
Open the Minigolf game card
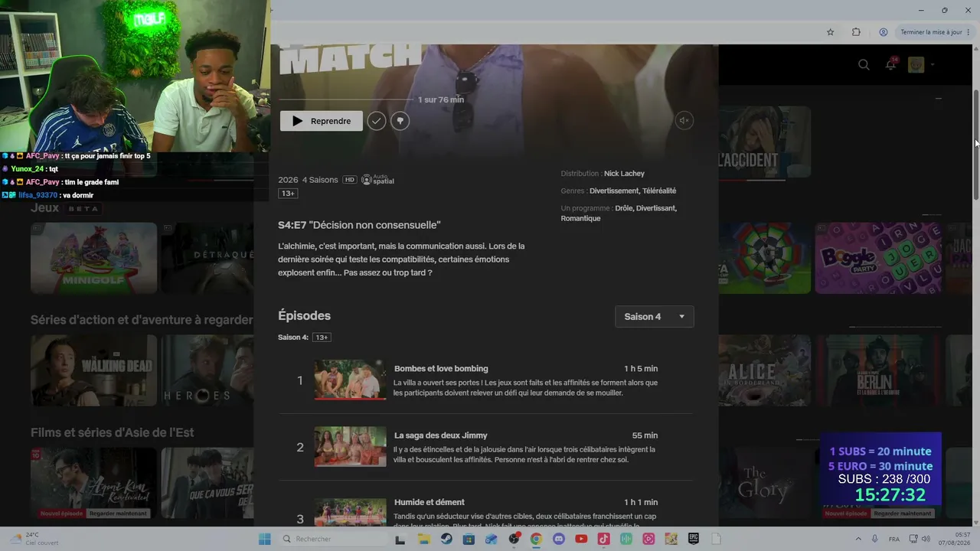coord(93,259)
